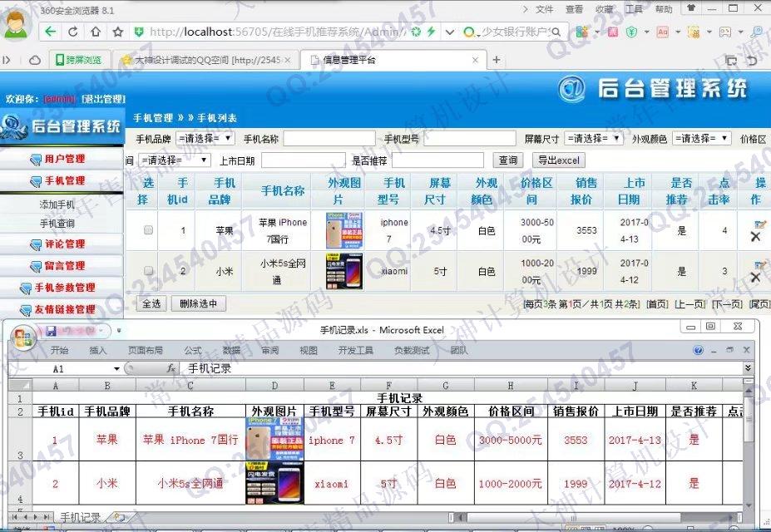The width and height of the screenshot is (771, 532).
Task: Open the 价格区间 dropdown in second filter row
Action: 175,160
